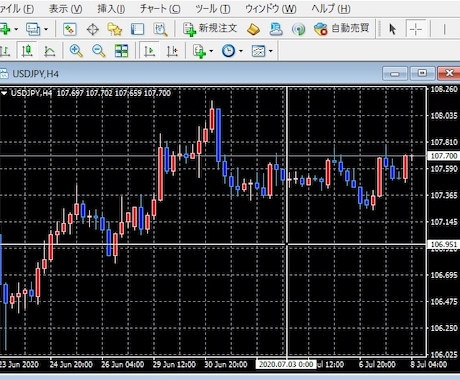Click the tile windows icon

tap(121, 51)
